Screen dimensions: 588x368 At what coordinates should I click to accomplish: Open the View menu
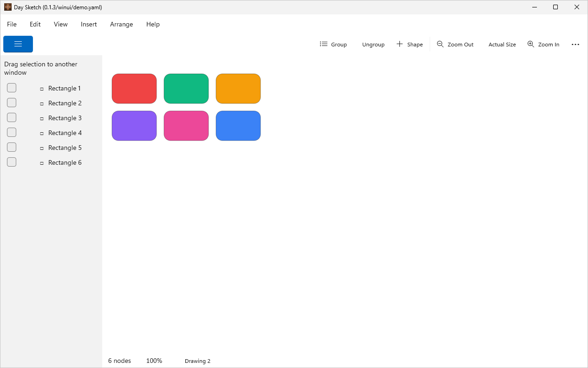point(61,24)
